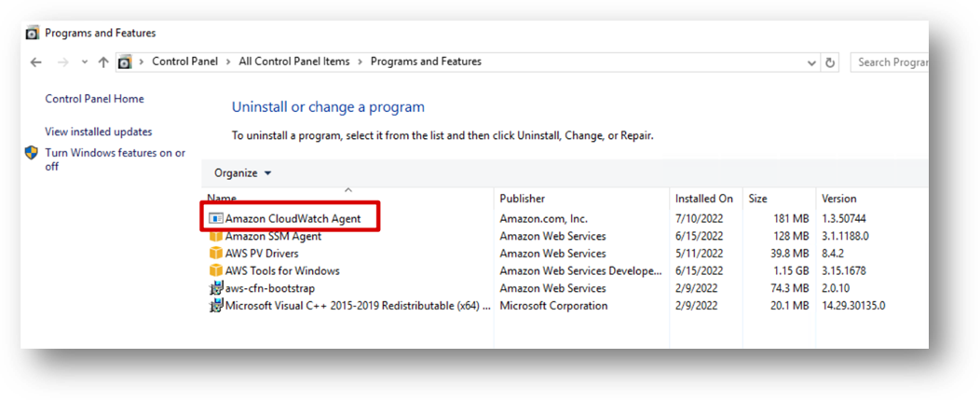The height and width of the screenshot is (400, 980).
Task: Open Control Panel Home link
Action: tap(94, 99)
